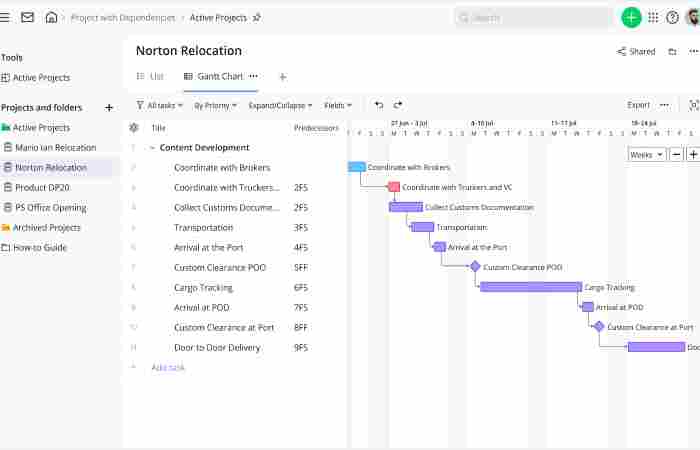Open the help question mark icon

click(672, 17)
